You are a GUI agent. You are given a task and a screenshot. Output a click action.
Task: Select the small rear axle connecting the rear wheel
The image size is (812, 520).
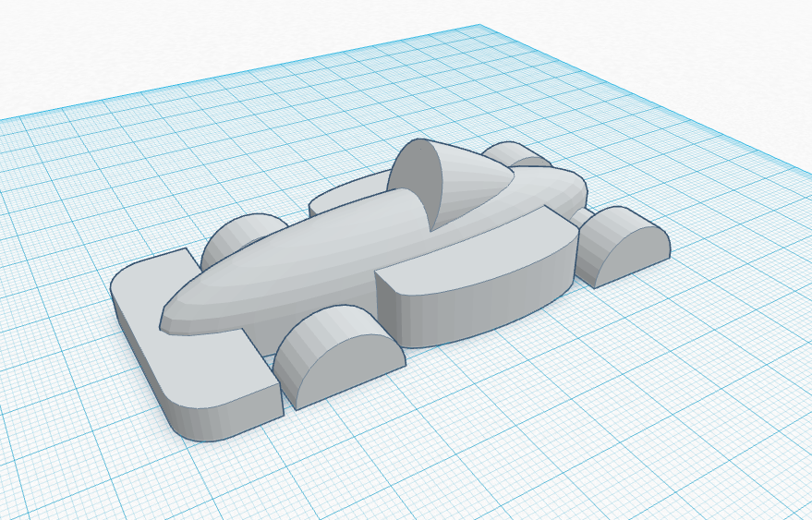point(583,216)
